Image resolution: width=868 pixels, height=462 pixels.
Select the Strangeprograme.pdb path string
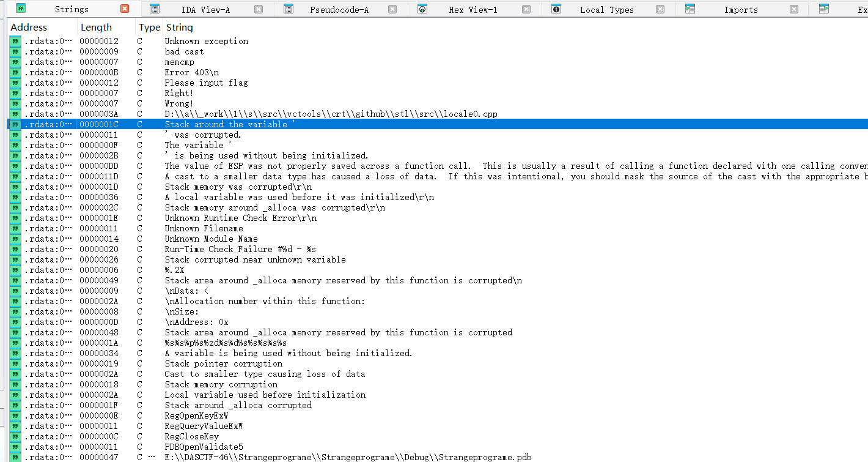pyautogui.click(x=348, y=457)
